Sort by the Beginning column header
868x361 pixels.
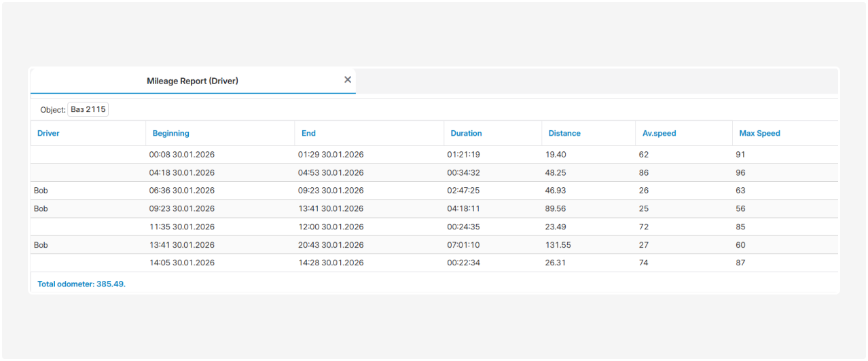[170, 134]
